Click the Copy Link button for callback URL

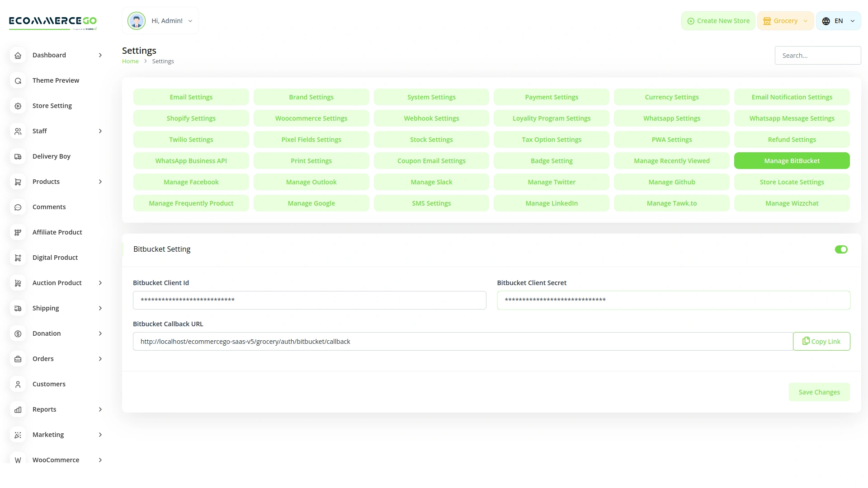[821, 341]
